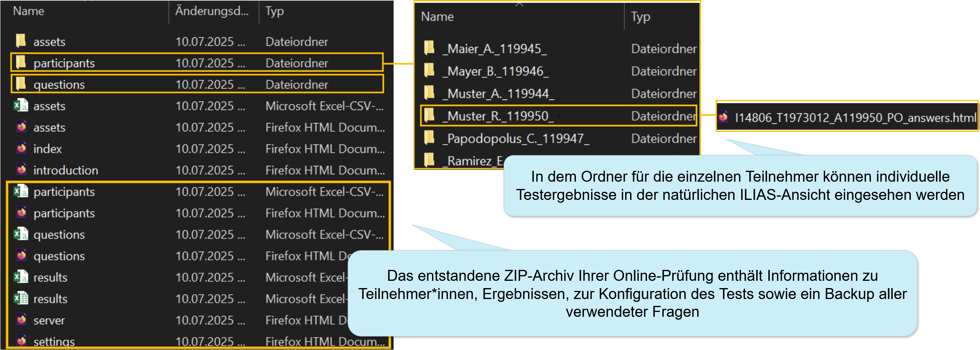Select the introduction file name
This screenshot has width=980, height=350.
tap(66, 170)
